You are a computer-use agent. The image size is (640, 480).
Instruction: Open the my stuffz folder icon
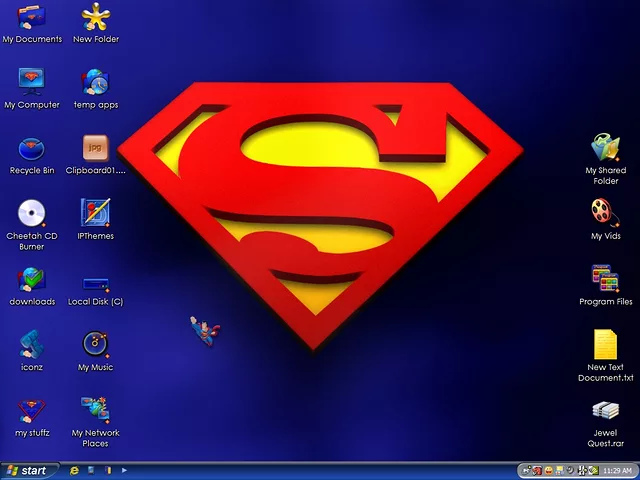(x=31, y=411)
